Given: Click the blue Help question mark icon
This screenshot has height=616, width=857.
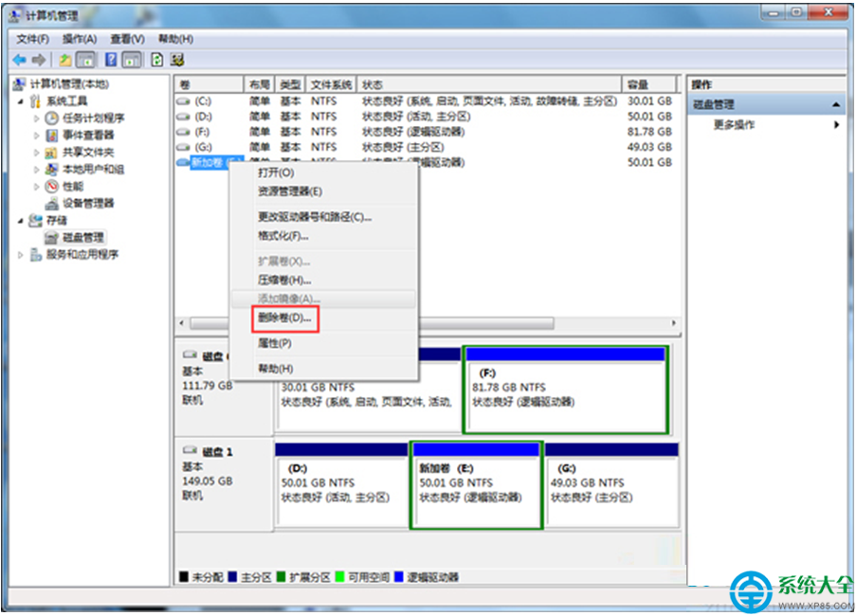Looking at the screenshot, I should [111, 60].
